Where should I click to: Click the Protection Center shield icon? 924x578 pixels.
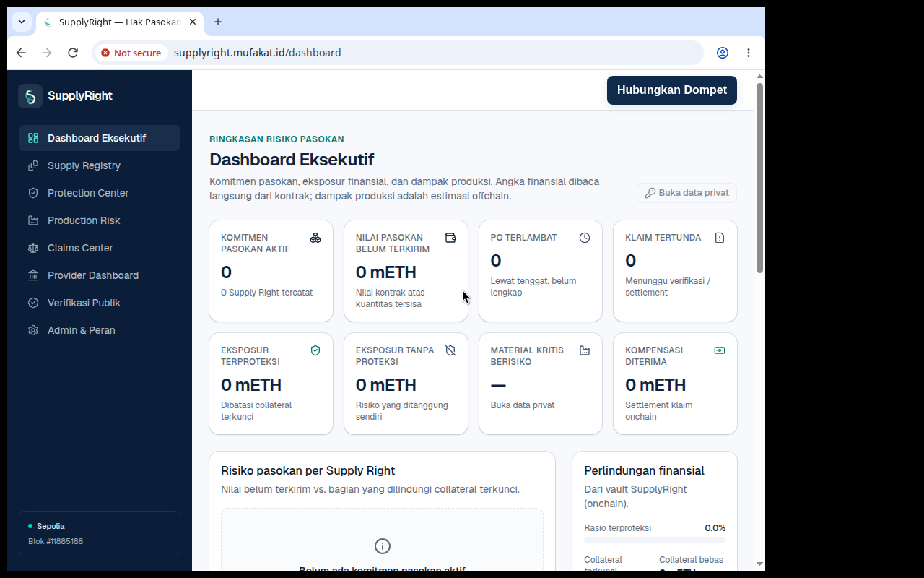33,193
